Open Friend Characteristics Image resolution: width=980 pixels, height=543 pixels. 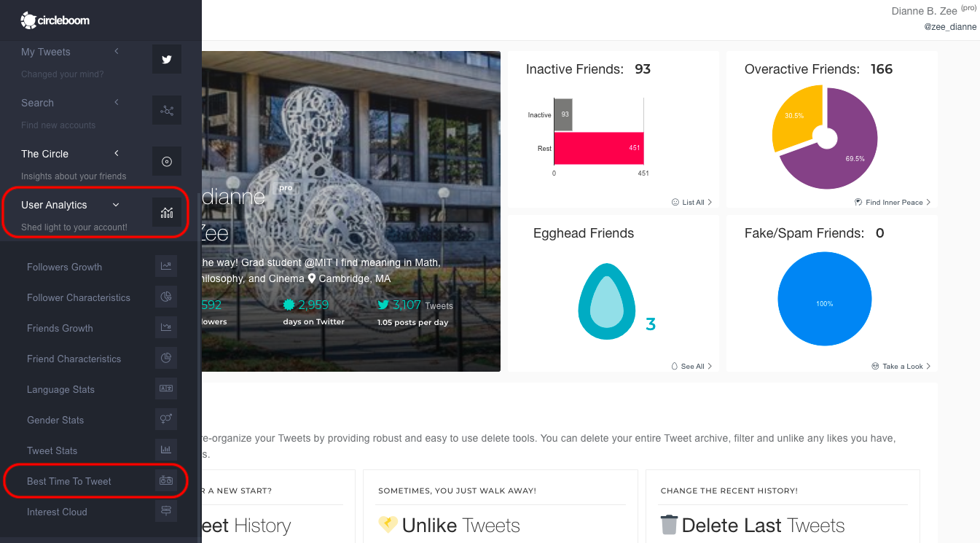pos(74,359)
